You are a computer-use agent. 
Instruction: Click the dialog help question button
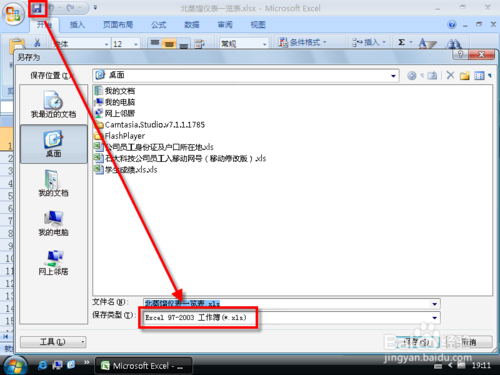(x=460, y=54)
